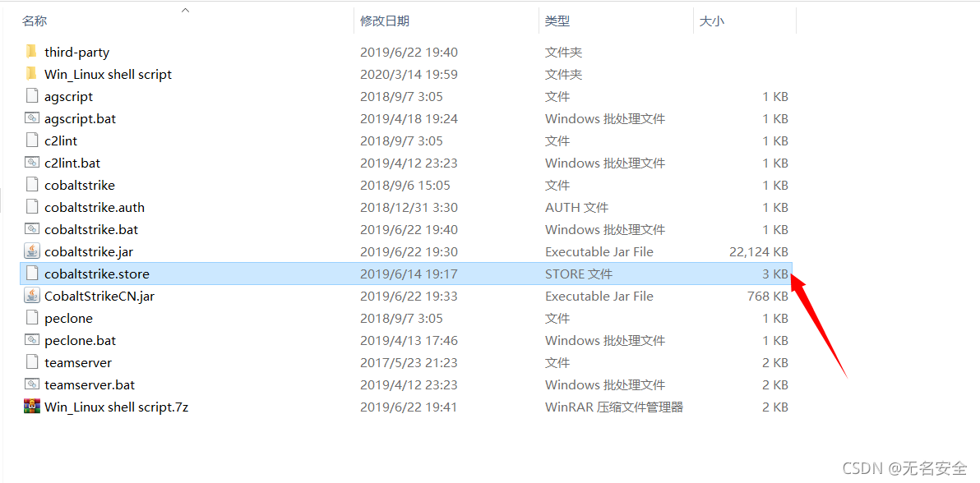Select the c2lint file name

pos(61,141)
